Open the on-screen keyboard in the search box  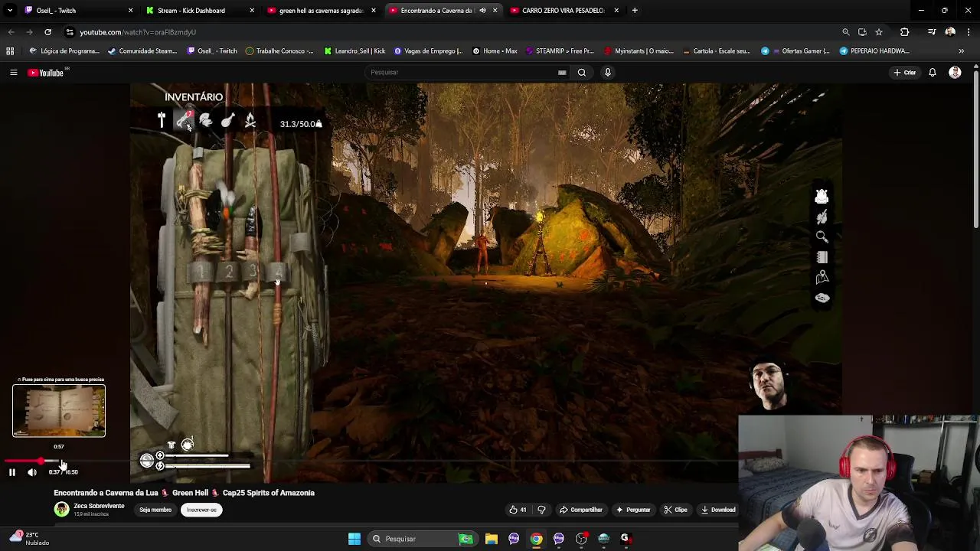[562, 73]
